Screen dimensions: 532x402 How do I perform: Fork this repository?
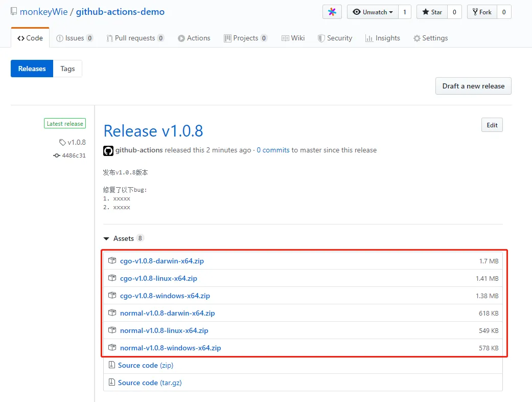(482, 12)
